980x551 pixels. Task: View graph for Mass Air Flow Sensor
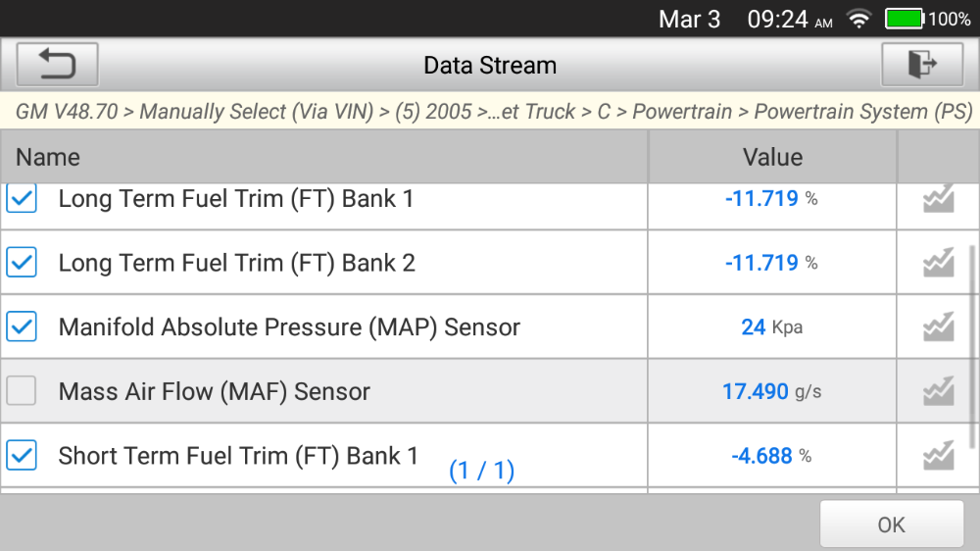pyautogui.click(x=938, y=391)
